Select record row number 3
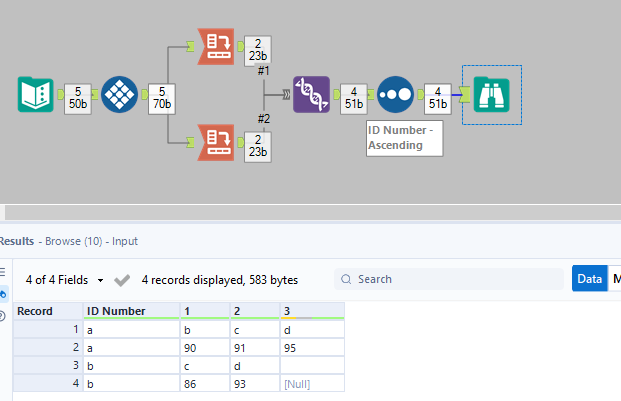The image size is (621, 401). point(47,365)
